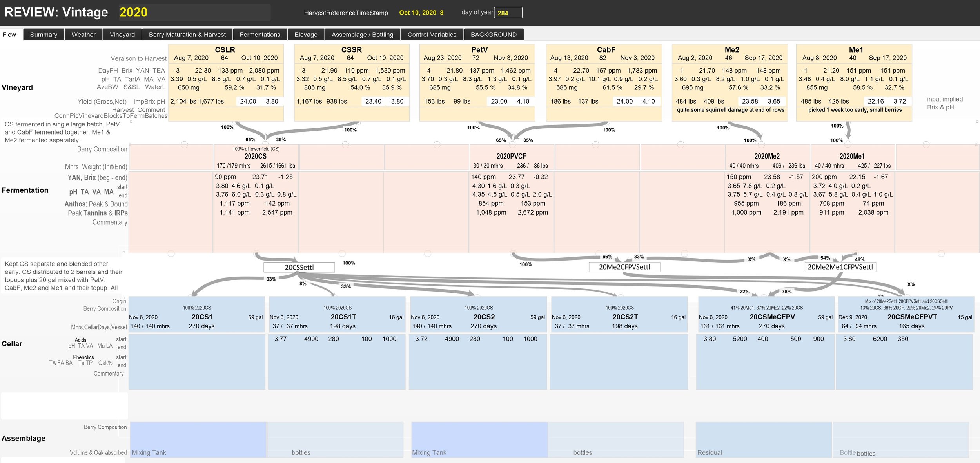This screenshot has width=980, height=463.
Task: Click the cellar notes about Kept CS separate
Action: 64,276
